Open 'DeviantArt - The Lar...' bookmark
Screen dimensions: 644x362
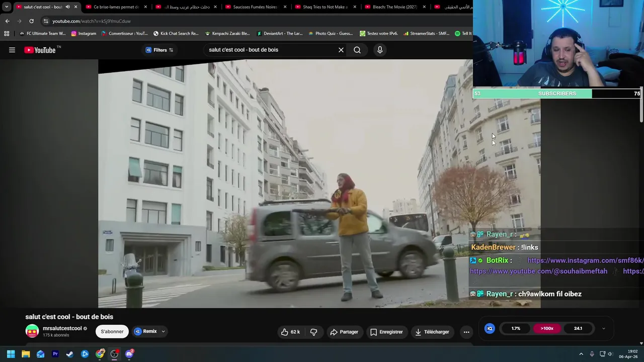coord(280,34)
